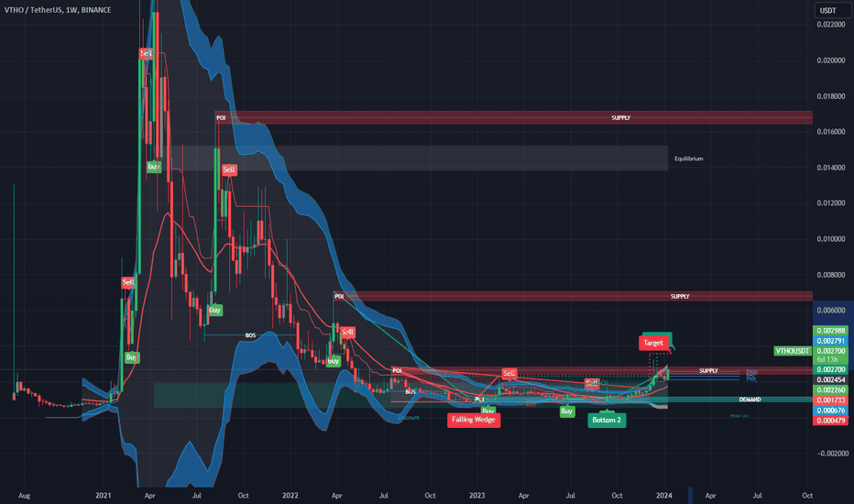This screenshot has width=854, height=504.
Task: Select the 0.001733 price label
Action: tap(830, 400)
